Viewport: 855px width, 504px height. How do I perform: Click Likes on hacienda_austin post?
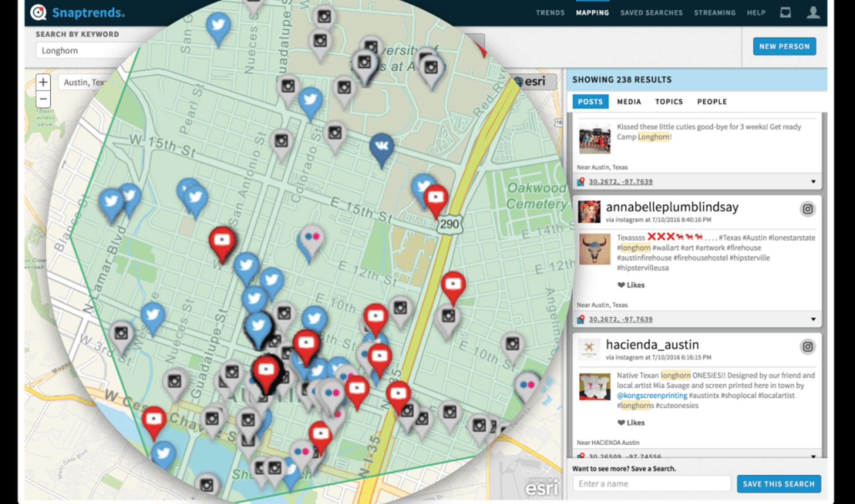[631, 423]
